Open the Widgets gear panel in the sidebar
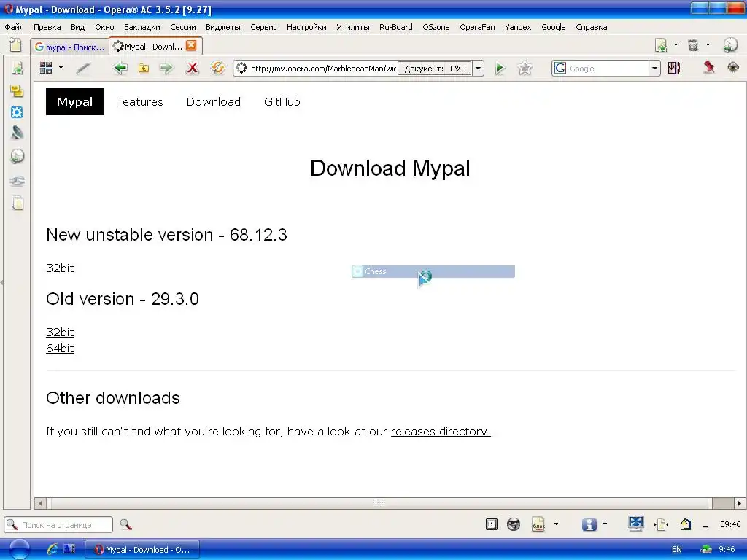747x560 pixels. tap(17, 112)
